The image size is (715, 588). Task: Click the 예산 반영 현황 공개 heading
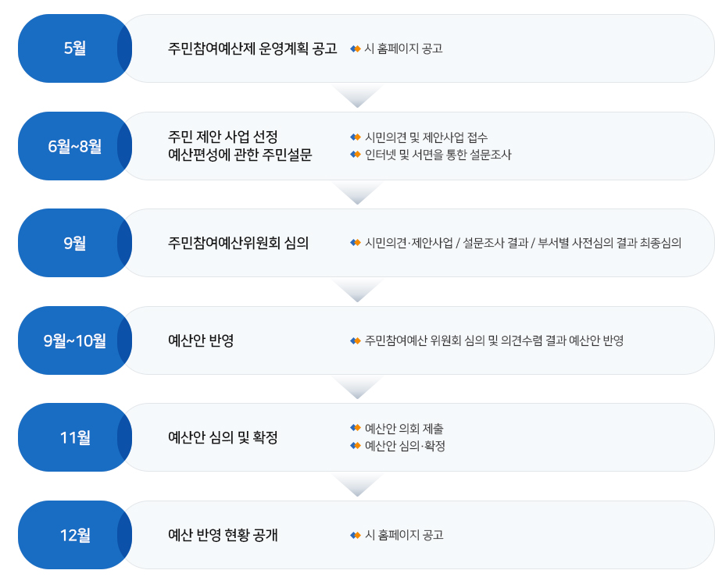coord(223,535)
